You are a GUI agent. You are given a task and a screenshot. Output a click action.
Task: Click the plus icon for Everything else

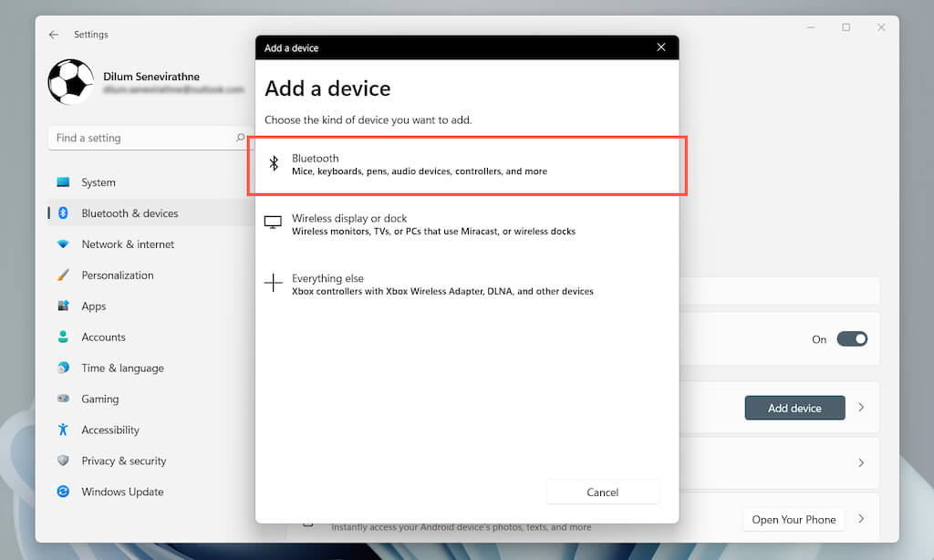(274, 283)
